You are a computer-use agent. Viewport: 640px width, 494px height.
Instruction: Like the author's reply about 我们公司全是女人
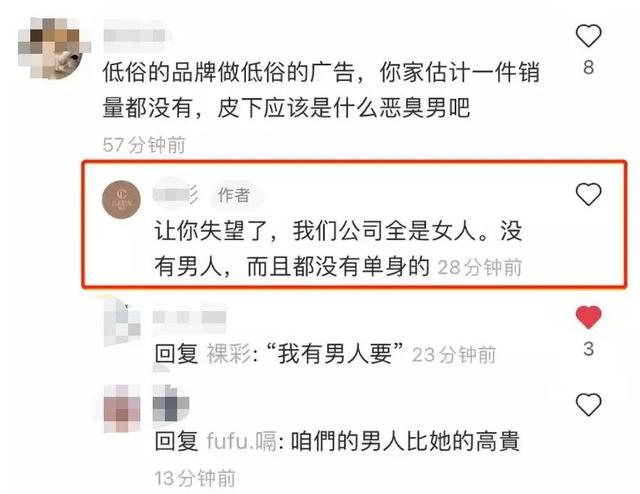(588, 194)
